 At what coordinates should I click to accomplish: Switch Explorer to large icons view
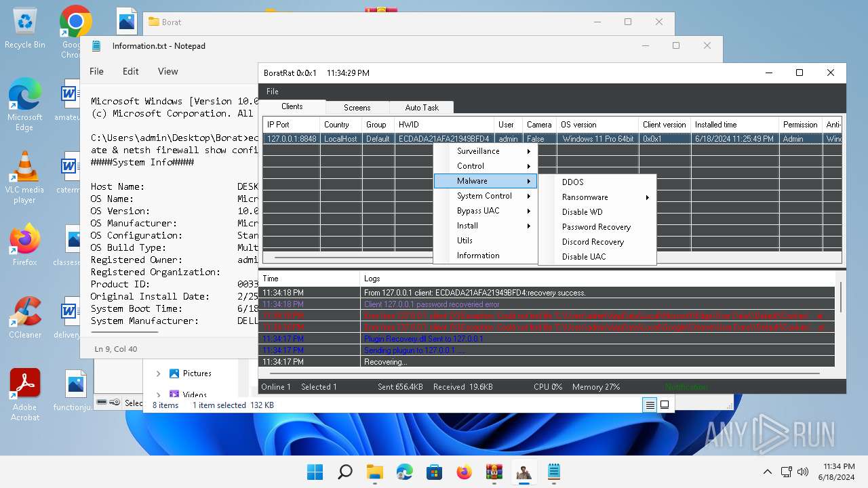[665, 405]
